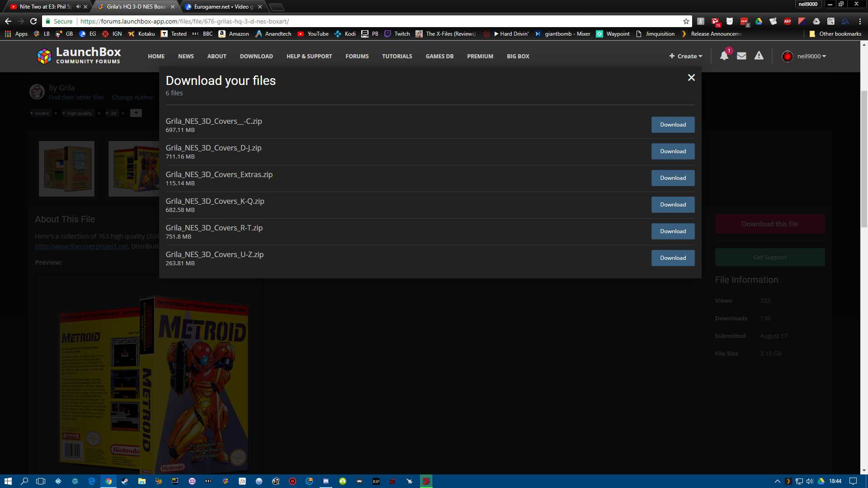Open Chrome's three-dot menu

pos(860,21)
